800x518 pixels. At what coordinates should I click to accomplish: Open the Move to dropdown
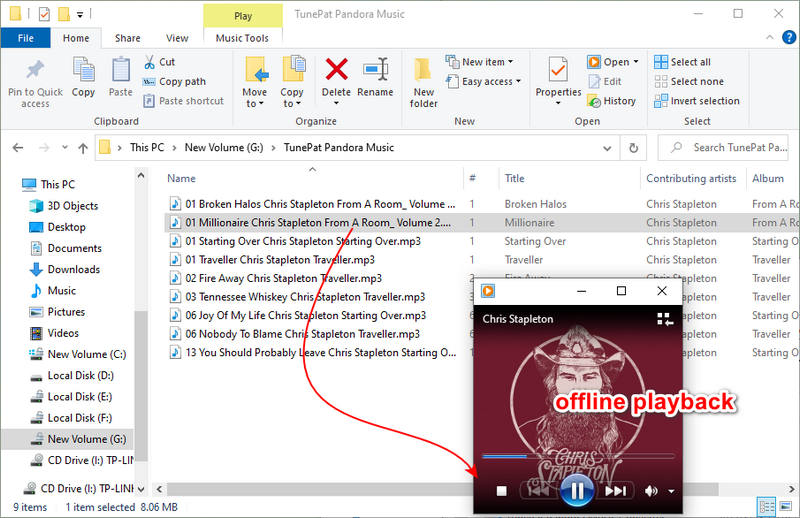254,82
